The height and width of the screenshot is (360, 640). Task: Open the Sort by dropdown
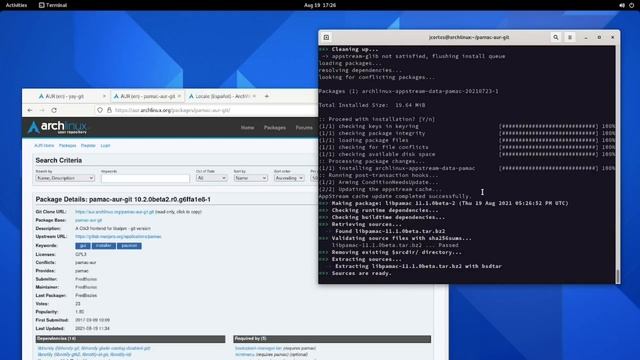(251, 178)
